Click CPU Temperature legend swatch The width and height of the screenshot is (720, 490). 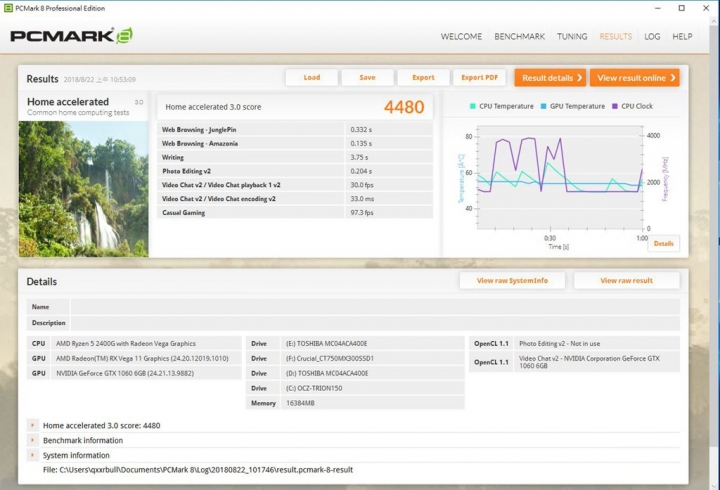(472, 106)
